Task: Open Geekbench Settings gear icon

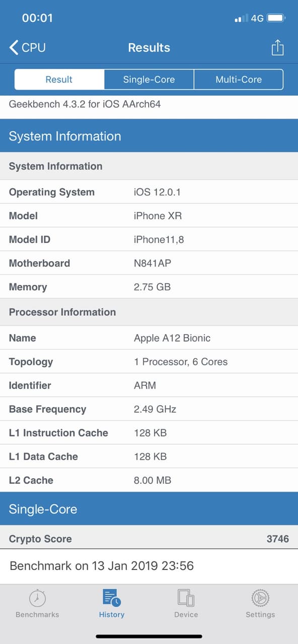Action: coord(260,600)
